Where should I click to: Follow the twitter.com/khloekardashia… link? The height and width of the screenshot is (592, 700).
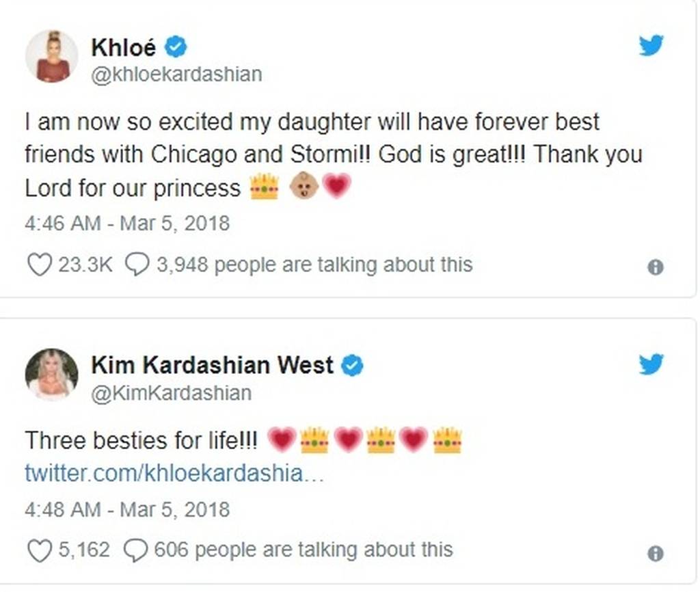click(174, 473)
